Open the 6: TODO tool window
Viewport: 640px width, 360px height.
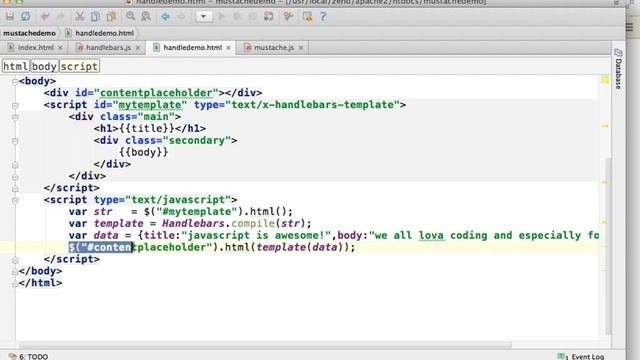29,356
